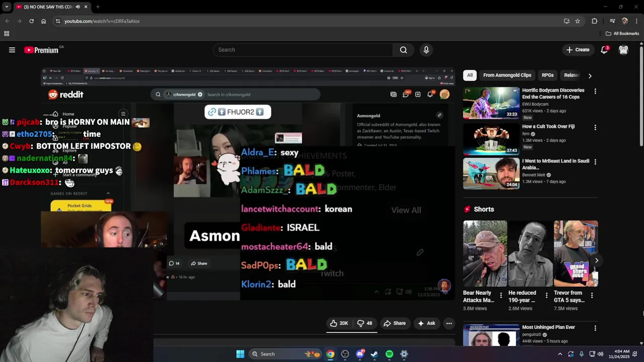This screenshot has height=362, width=644.
Task: Open All Bookmarks folder
Action: (x=622, y=34)
